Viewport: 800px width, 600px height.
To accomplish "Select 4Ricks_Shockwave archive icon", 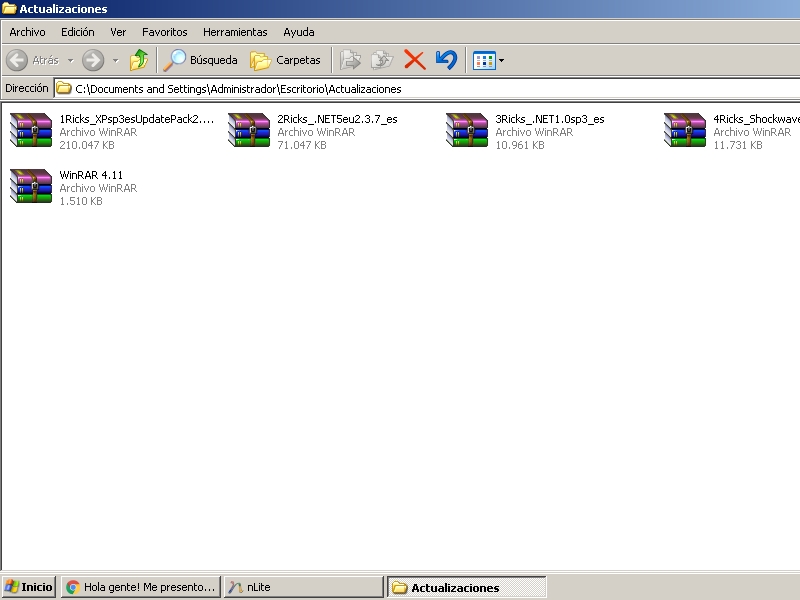I will [685, 130].
